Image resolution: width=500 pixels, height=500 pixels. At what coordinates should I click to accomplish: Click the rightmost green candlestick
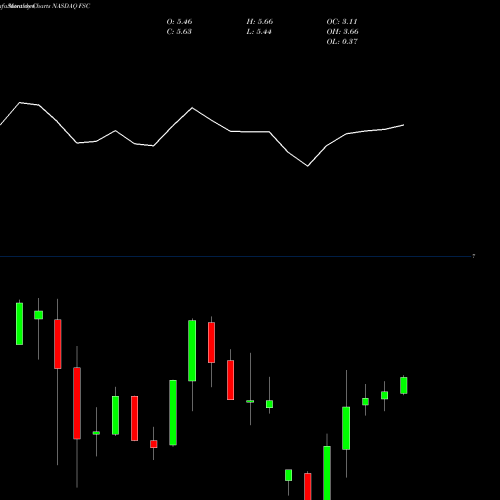[404, 385]
